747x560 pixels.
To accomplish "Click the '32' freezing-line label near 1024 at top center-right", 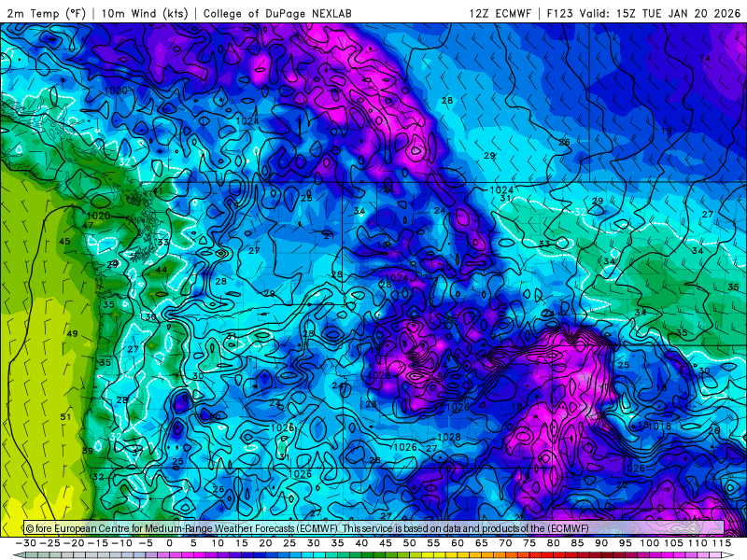I will (x=580, y=212).
